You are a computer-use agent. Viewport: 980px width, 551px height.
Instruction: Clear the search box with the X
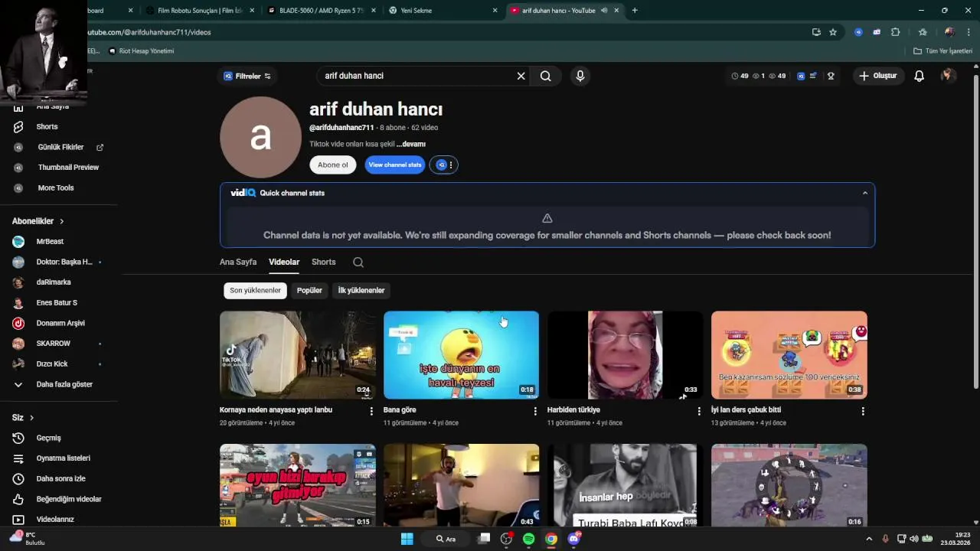[521, 76]
